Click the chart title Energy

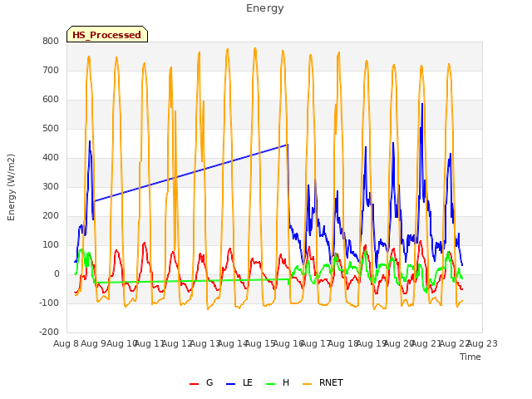(264, 8)
